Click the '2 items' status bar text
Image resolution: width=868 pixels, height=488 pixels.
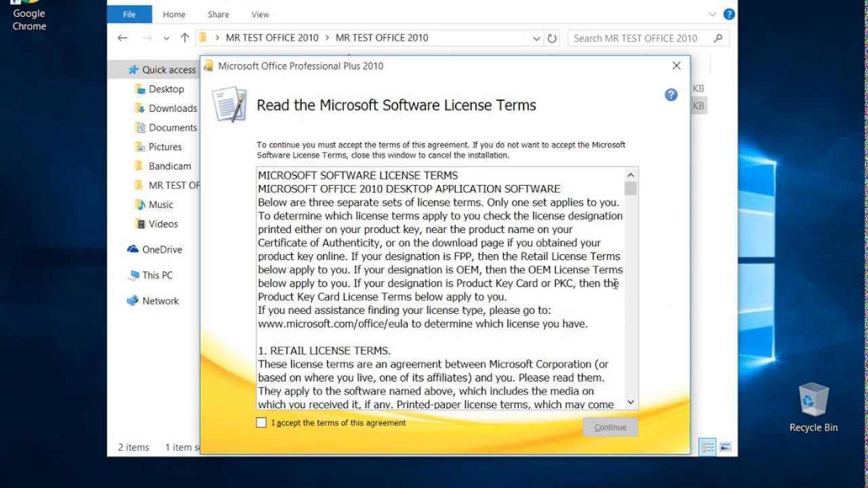click(134, 447)
